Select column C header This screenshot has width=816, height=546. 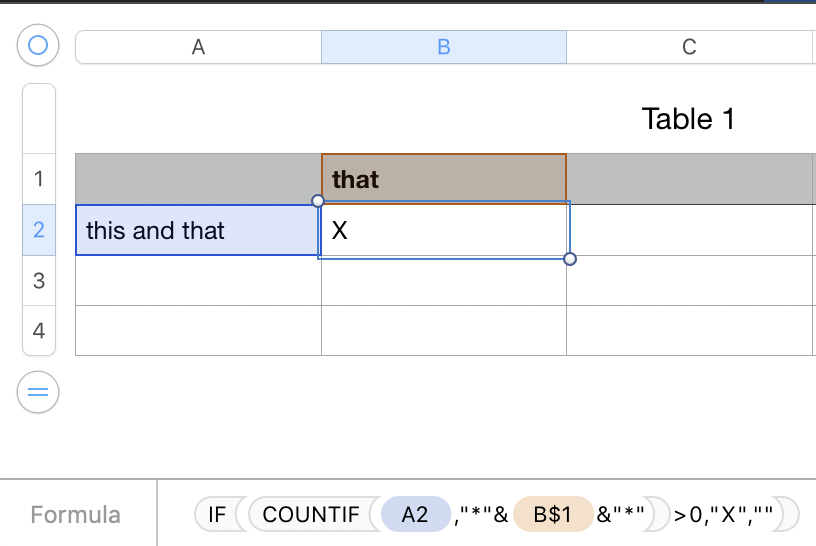689,47
